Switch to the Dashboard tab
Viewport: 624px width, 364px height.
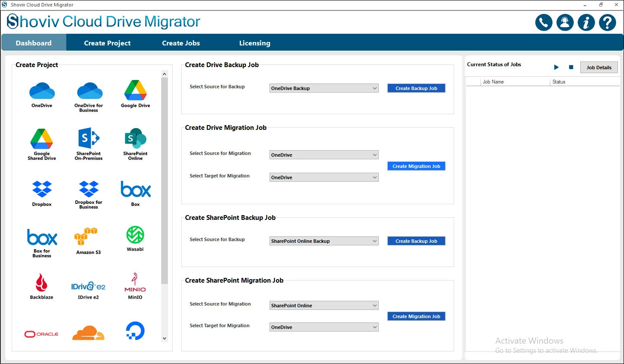click(34, 43)
